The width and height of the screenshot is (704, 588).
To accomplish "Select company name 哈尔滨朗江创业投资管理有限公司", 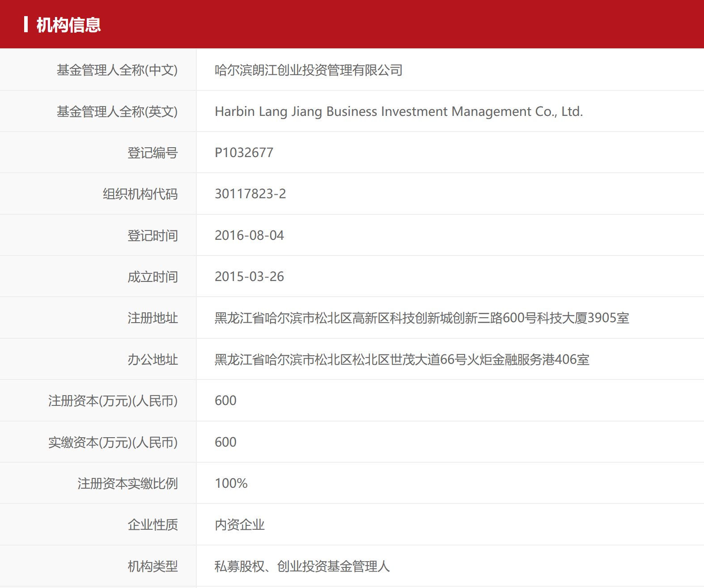I will click(x=309, y=70).
